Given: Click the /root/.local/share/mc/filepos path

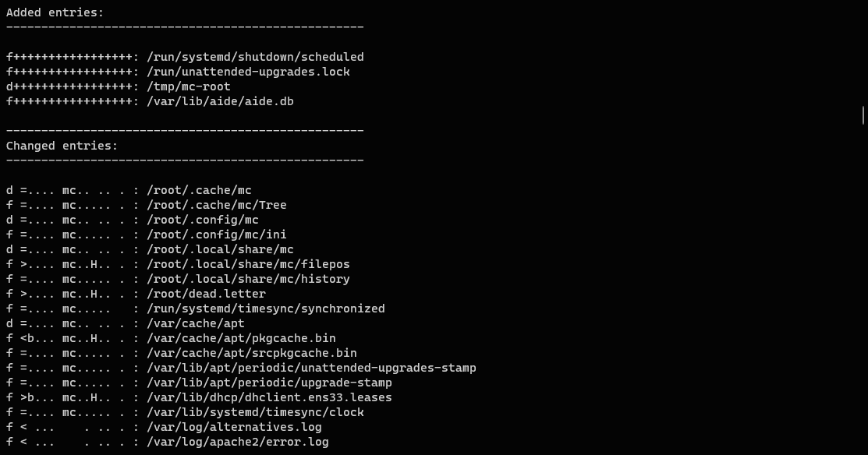Looking at the screenshot, I should coord(248,264).
